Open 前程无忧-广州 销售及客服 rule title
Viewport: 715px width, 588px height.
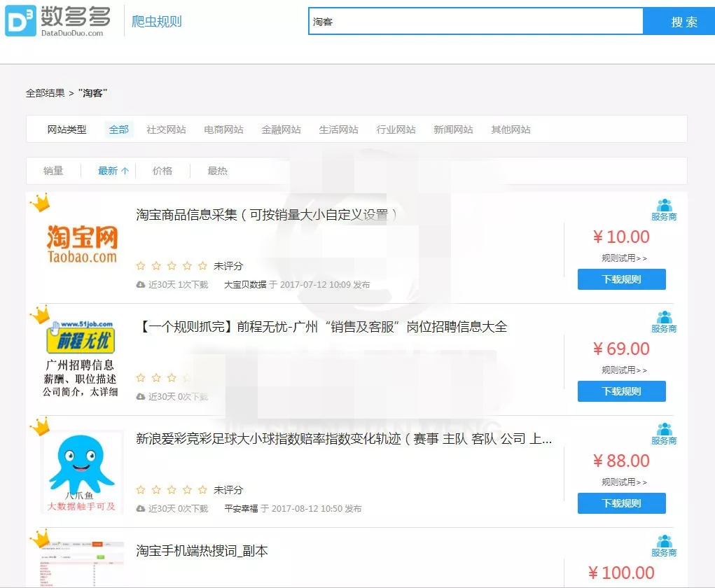coord(322,327)
